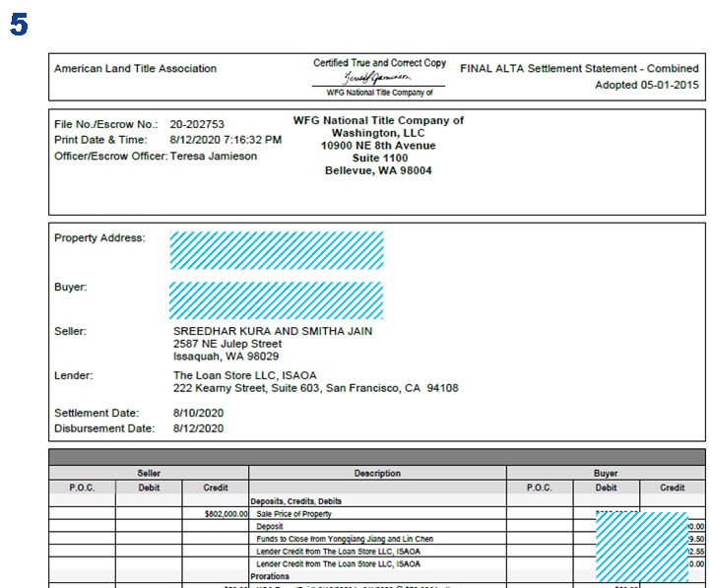Click the blue page number 5
This screenshot has width=712, height=588.
tap(18, 25)
